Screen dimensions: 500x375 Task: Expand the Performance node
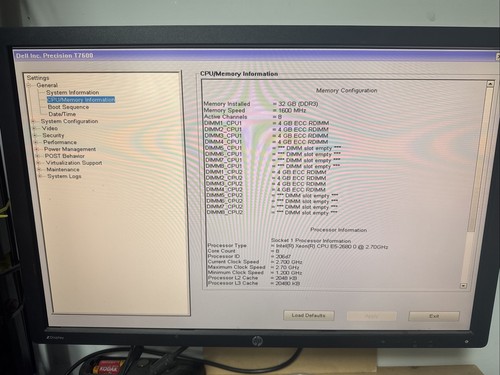click(36, 142)
